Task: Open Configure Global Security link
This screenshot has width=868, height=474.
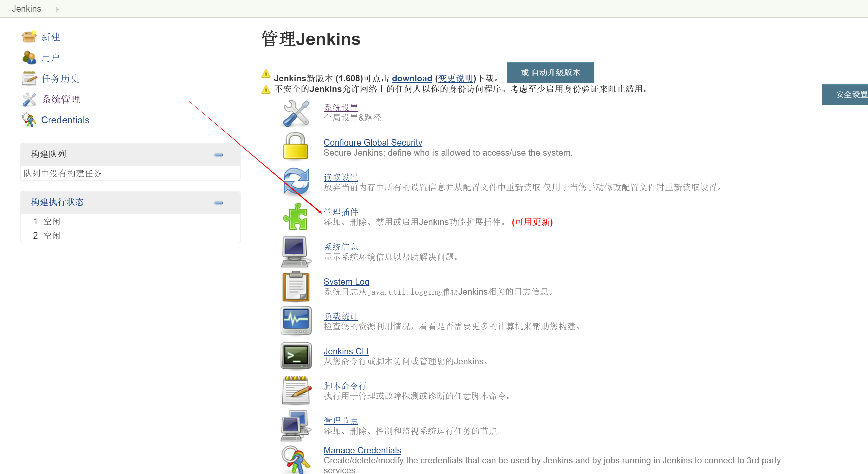Action: [373, 142]
